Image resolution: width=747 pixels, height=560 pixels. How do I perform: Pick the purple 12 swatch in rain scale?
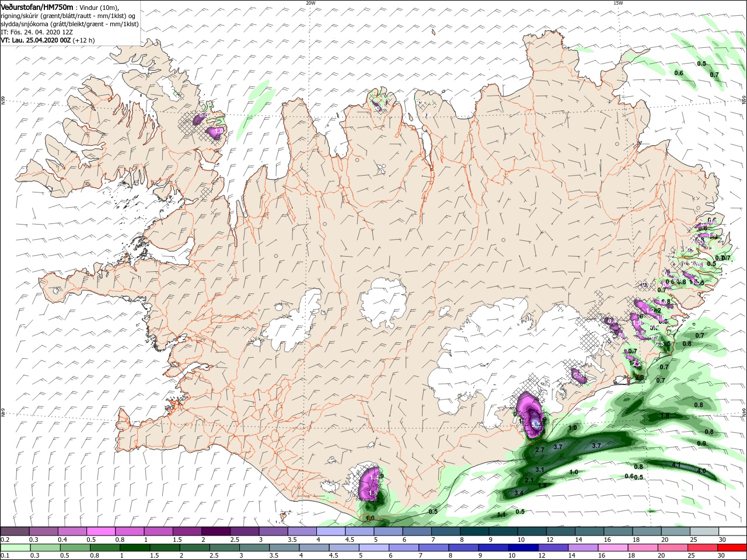tap(553, 548)
